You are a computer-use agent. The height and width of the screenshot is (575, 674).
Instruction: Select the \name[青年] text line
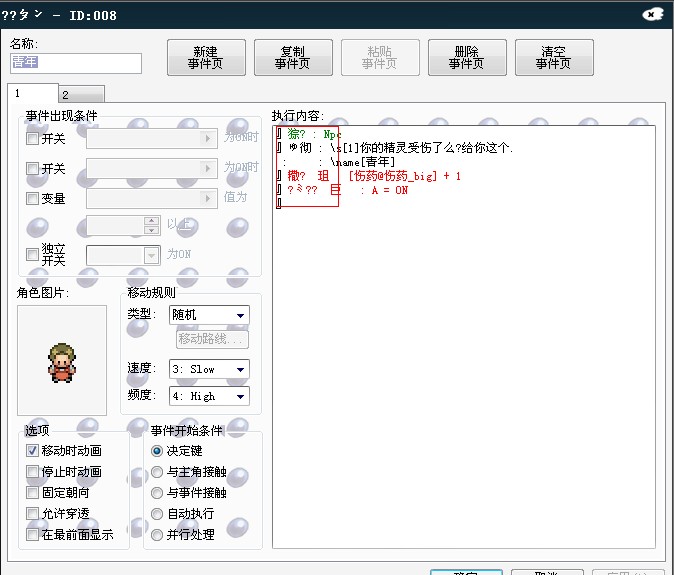coord(339,162)
